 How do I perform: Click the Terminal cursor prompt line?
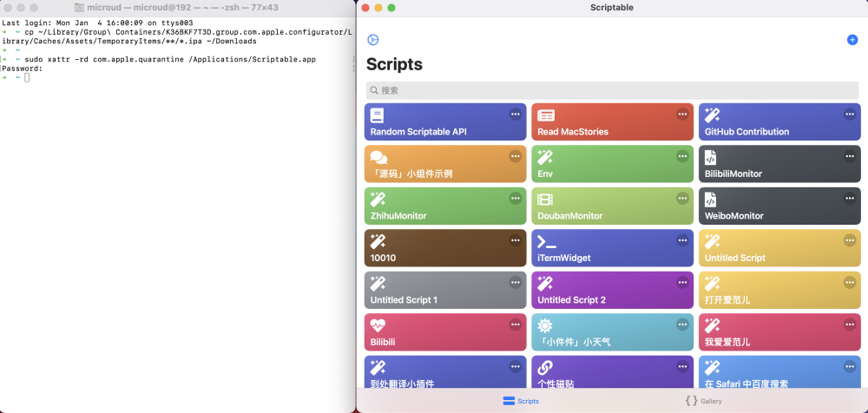tap(16, 77)
